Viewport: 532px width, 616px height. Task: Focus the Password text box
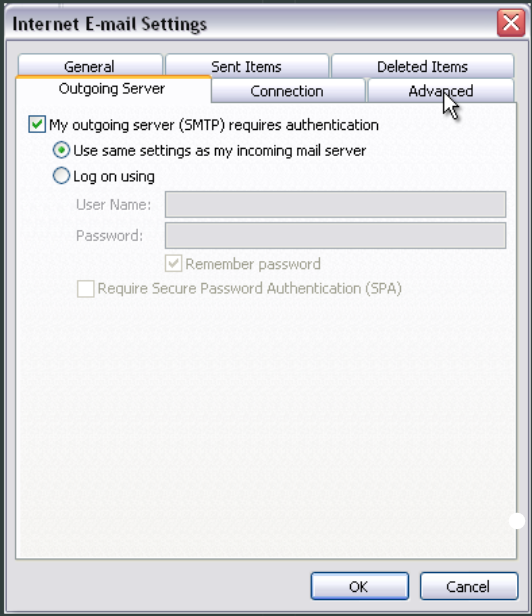pyautogui.click(x=335, y=235)
